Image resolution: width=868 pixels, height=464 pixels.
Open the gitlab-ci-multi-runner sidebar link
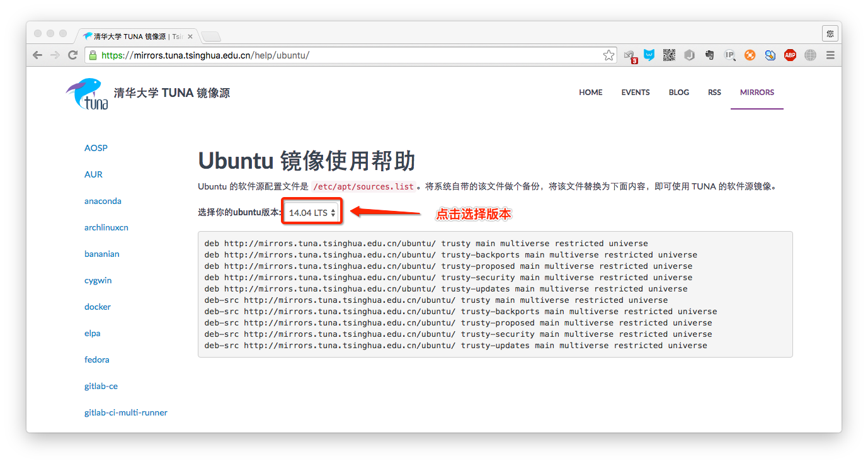126,413
